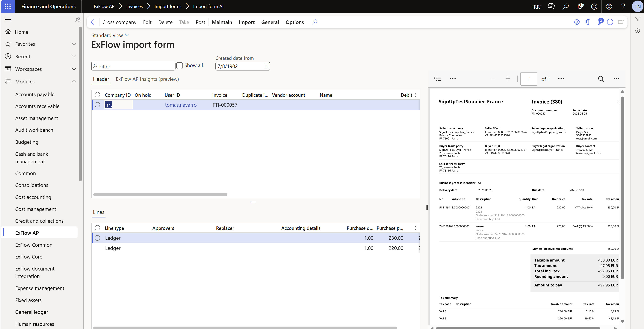
Task: Collapse the Modules section
Action: pos(74,81)
